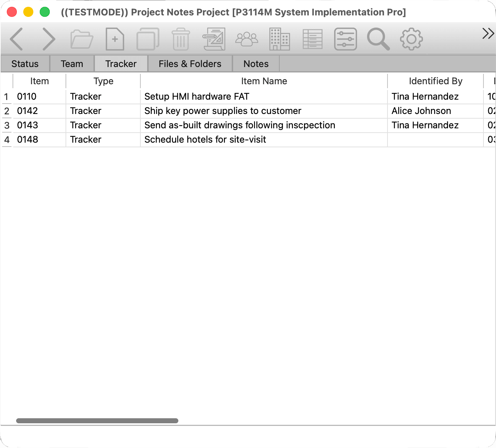Create new item with the plus document icon
Viewport: 496px width, 448px height.
[115, 39]
